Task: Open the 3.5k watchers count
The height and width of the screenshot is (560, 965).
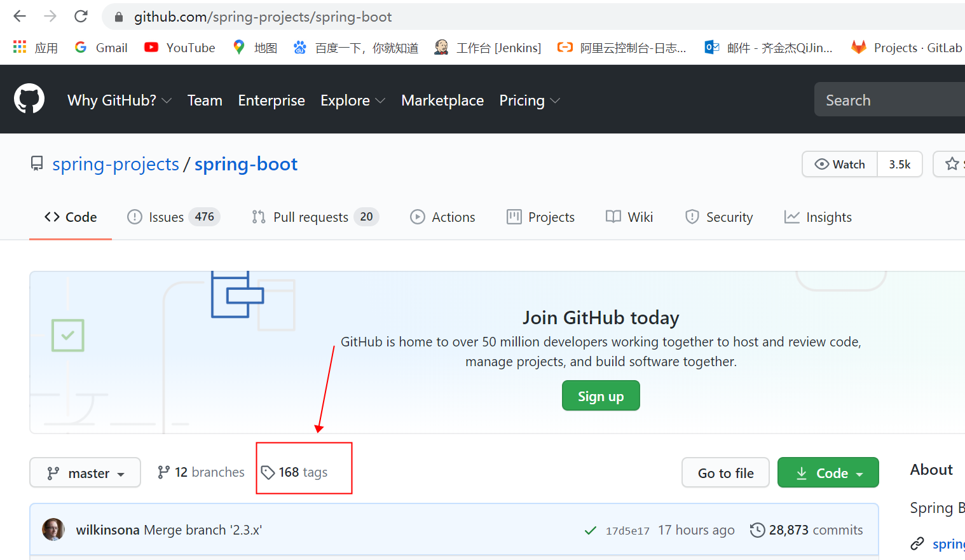Action: click(x=900, y=164)
